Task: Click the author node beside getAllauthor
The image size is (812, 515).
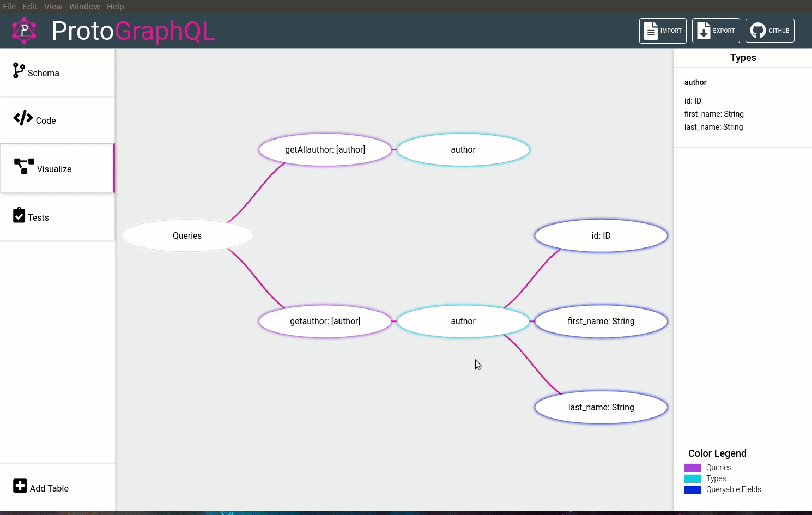Action: (x=463, y=149)
